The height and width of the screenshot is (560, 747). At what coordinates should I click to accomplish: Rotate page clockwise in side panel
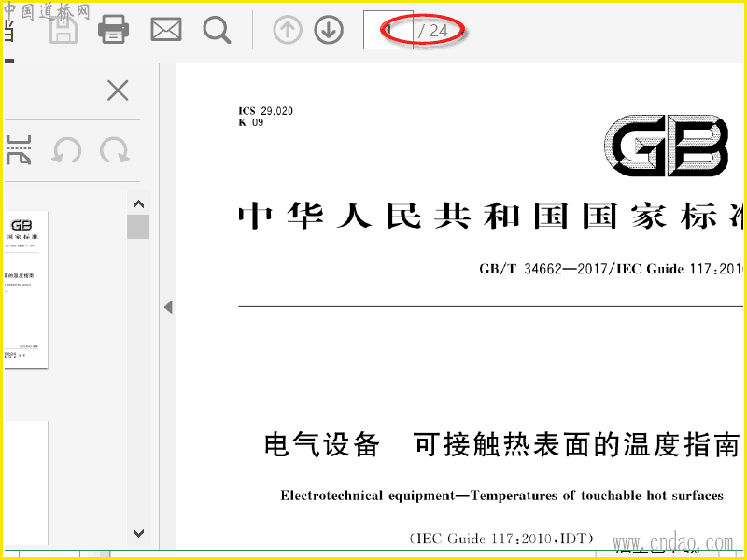point(114,150)
